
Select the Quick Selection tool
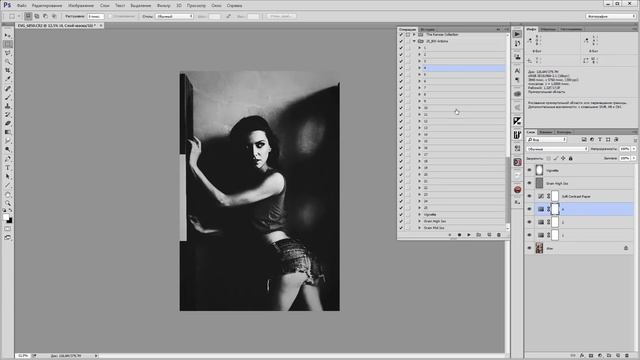coord(8,62)
